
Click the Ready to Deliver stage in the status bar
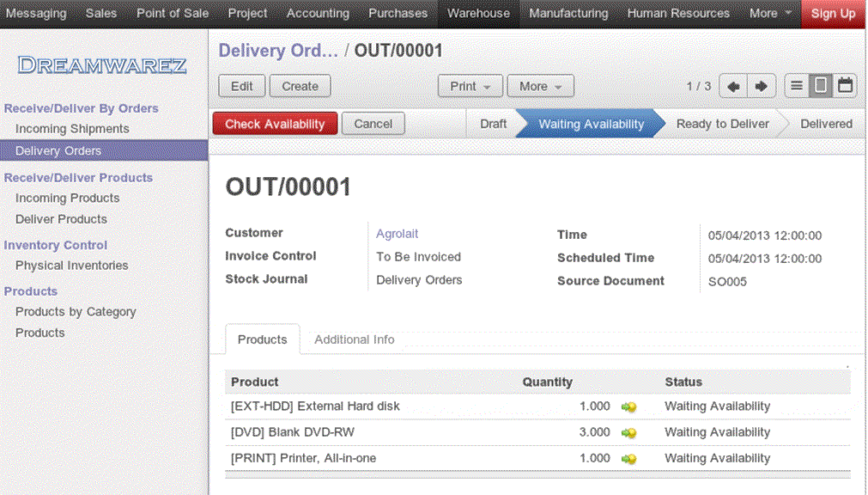point(722,123)
